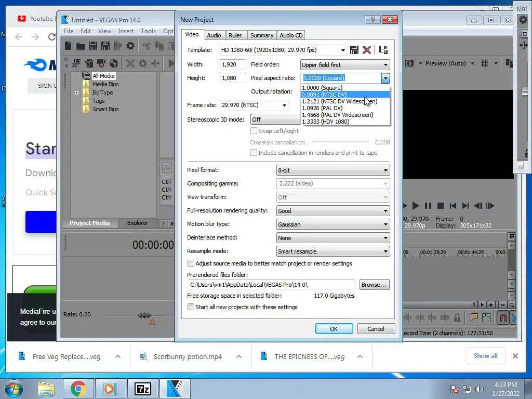Click Go to Start in preview transport
This screenshot has width=532, height=399.
pyautogui.click(x=453, y=206)
